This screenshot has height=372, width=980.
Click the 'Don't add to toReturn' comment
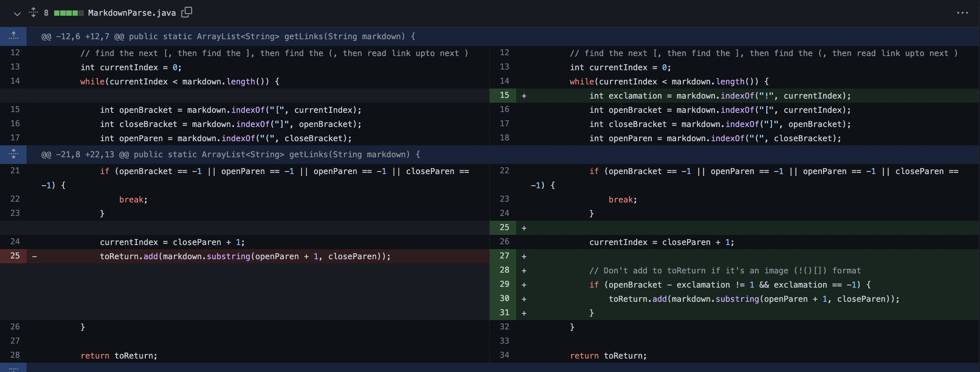point(725,270)
